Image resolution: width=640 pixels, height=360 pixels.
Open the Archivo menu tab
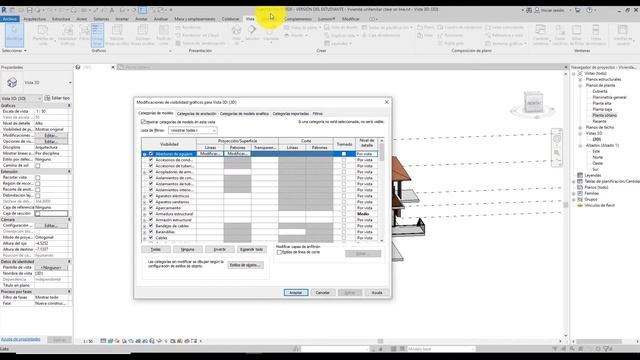(10, 19)
